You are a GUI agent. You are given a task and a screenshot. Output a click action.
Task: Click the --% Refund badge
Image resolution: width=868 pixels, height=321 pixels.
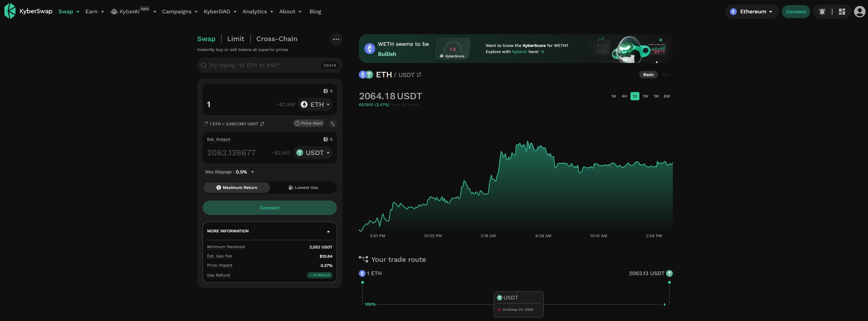point(320,275)
